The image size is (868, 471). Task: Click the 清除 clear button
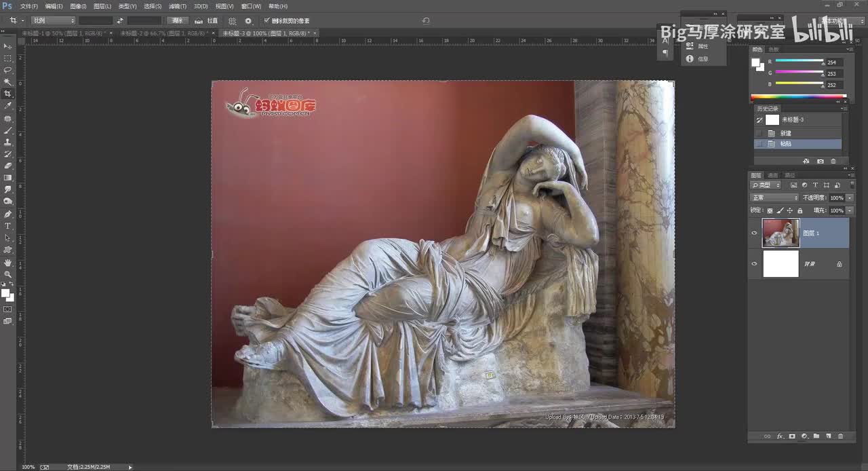click(178, 20)
